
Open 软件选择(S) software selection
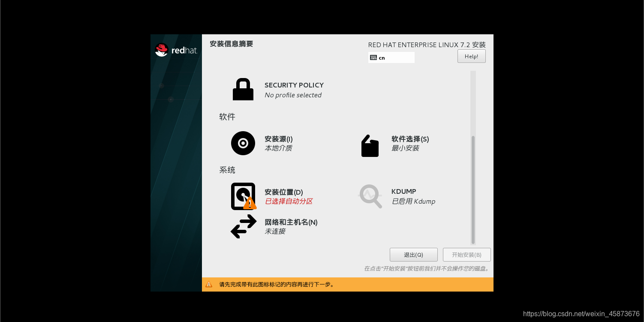pyautogui.click(x=410, y=139)
